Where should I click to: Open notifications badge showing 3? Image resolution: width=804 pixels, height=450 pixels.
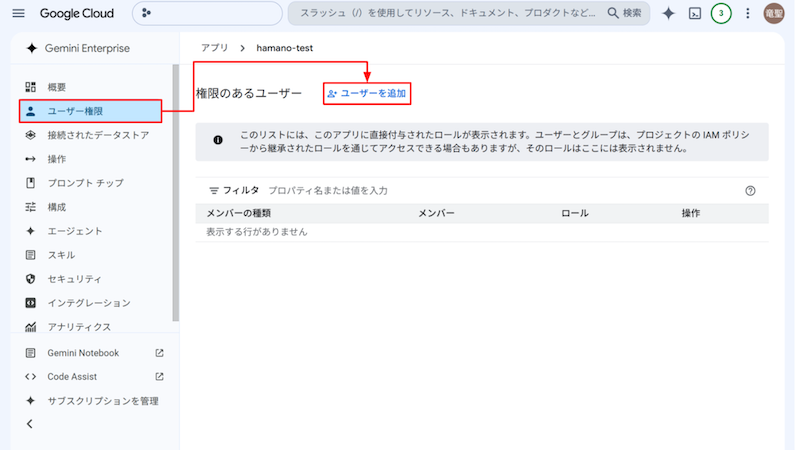click(721, 13)
